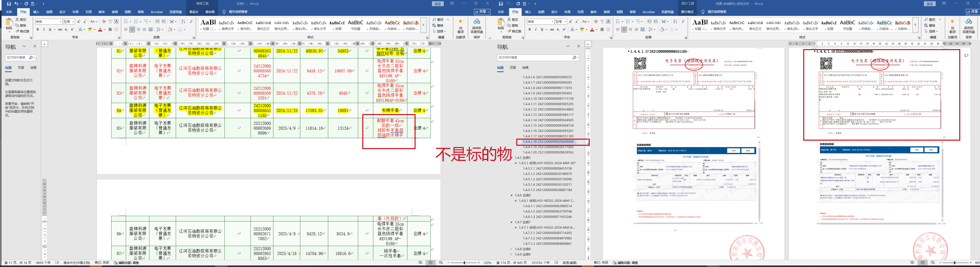Switch to 页面 tab in right navigation pane
Viewport: 980px width, 267px height.
click(x=513, y=68)
